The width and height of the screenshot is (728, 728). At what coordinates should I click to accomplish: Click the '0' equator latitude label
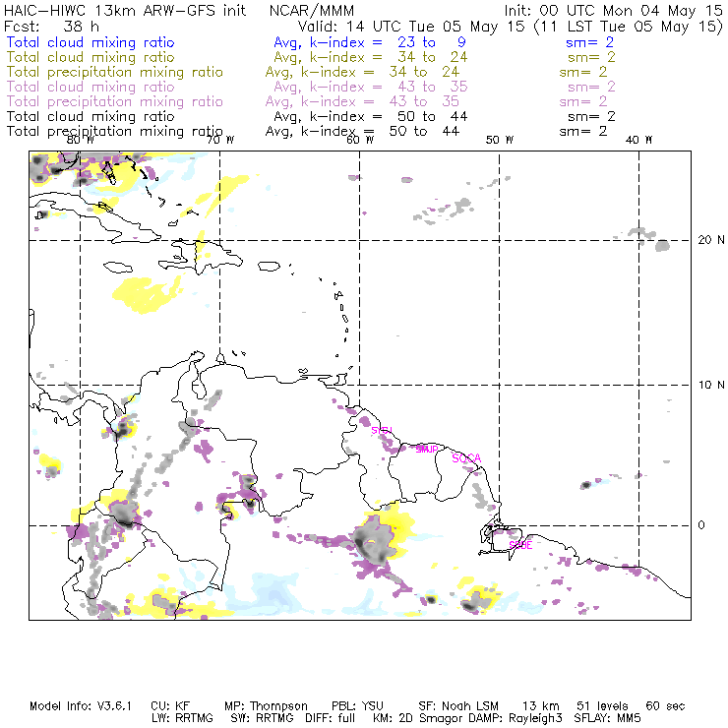point(701,525)
